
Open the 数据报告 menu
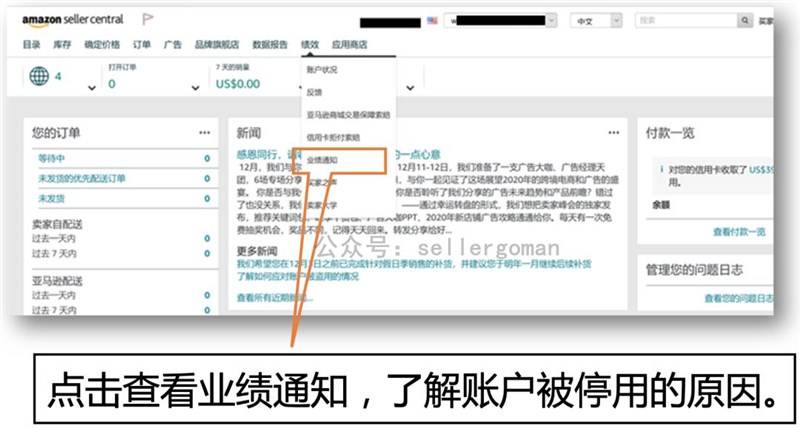(270, 45)
